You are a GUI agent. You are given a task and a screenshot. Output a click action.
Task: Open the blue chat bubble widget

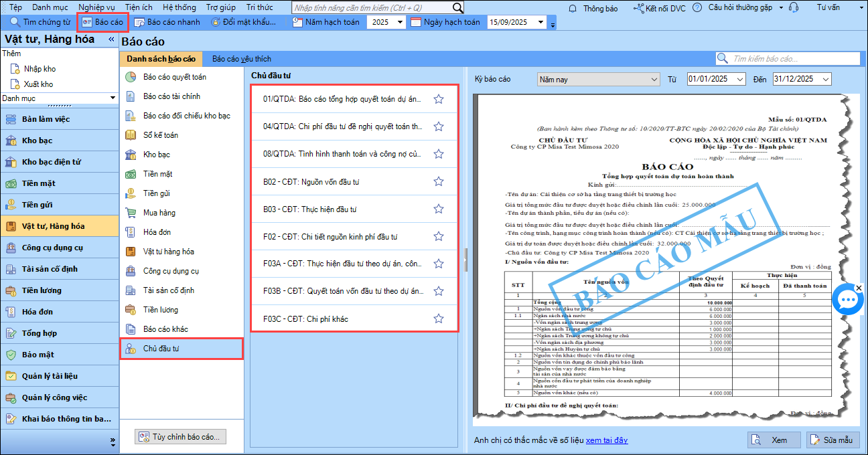(848, 299)
